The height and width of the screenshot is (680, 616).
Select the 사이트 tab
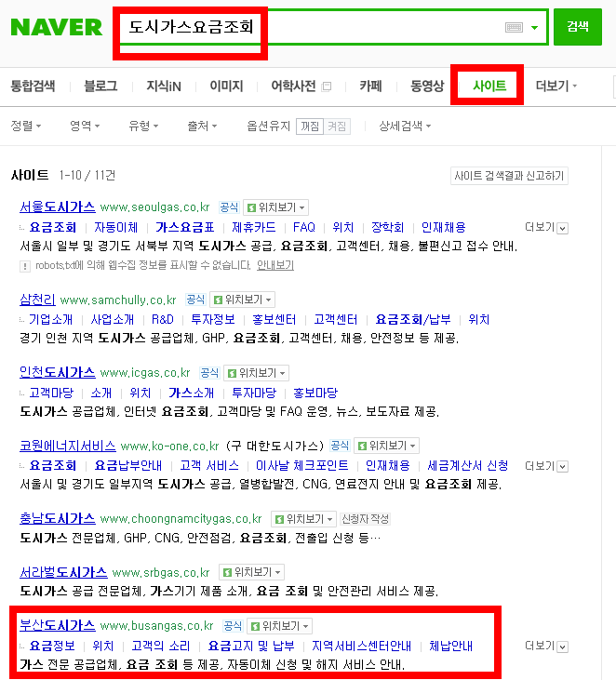click(489, 86)
